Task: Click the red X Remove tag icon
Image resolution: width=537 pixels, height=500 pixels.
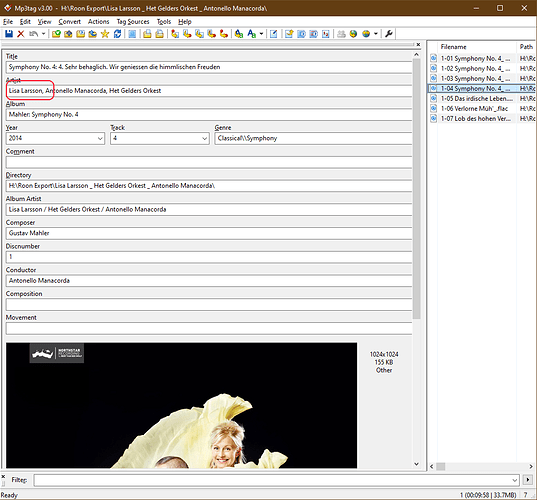Action: (21, 34)
